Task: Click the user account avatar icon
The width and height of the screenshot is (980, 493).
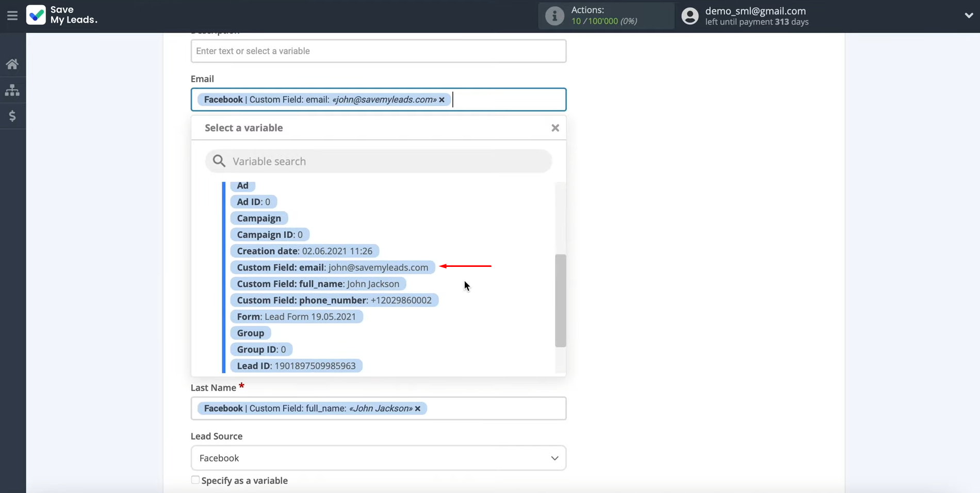Action: tap(690, 16)
